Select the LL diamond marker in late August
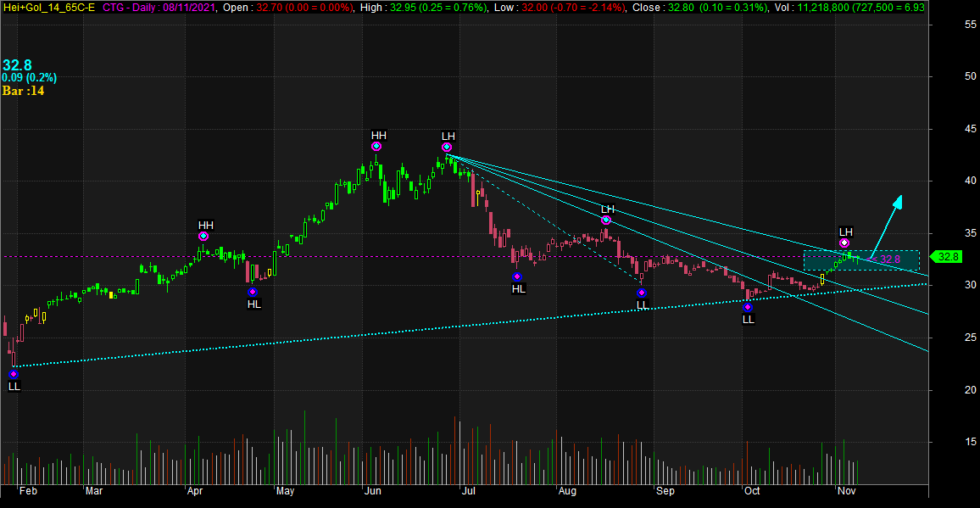Viewport: 980px width, 508px height. 642,293
